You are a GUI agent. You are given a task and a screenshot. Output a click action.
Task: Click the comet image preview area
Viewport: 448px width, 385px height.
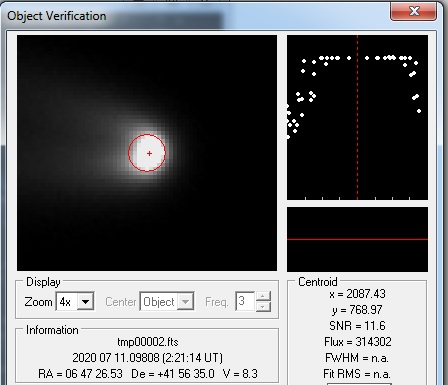(147, 153)
